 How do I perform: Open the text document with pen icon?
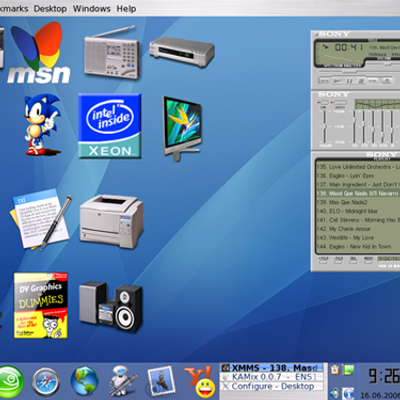pos(41,220)
